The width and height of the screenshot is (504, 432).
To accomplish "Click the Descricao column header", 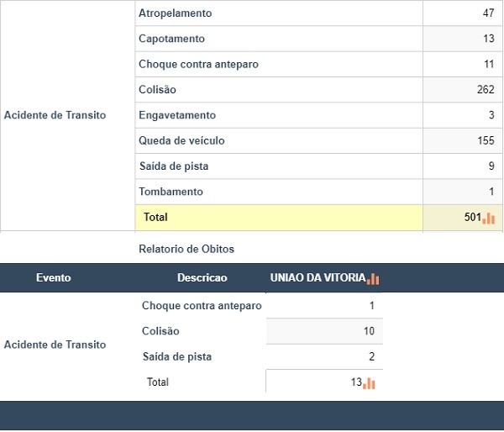I will tap(202, 277).
